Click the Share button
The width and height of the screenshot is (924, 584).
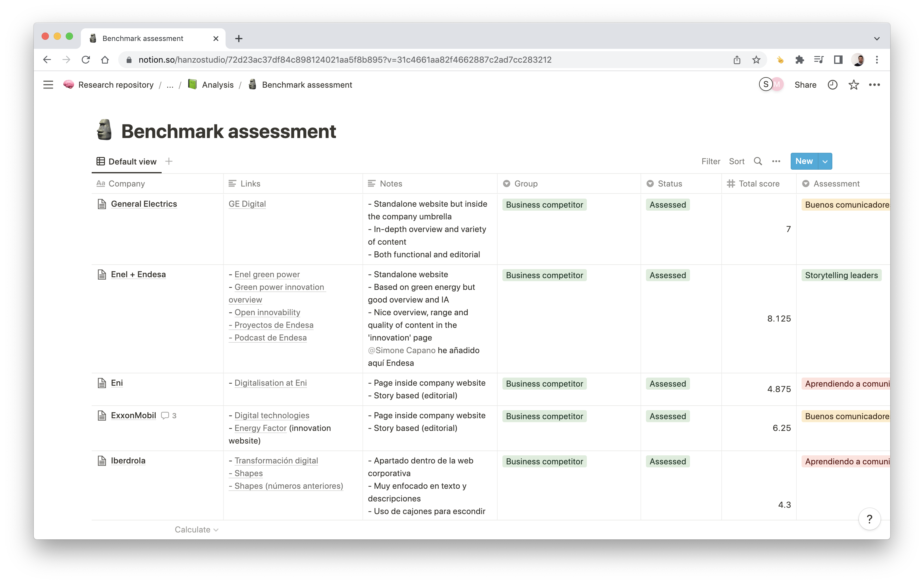point(805,85)
